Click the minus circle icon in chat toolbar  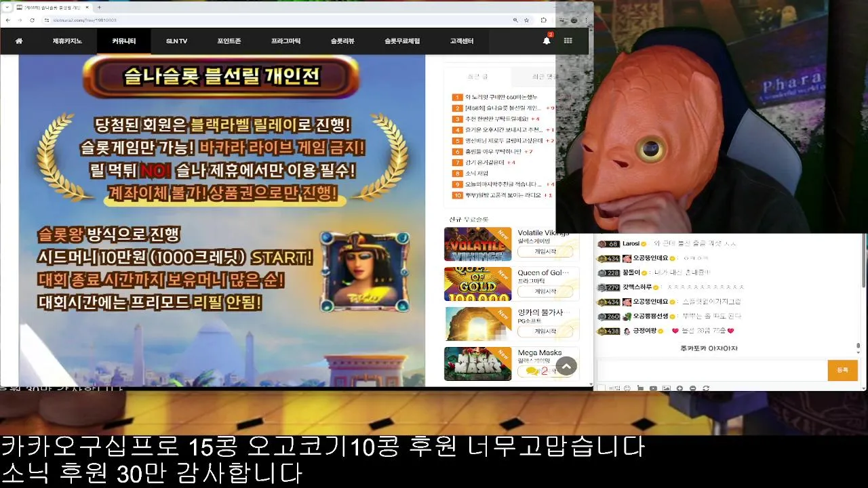(692, 388)
